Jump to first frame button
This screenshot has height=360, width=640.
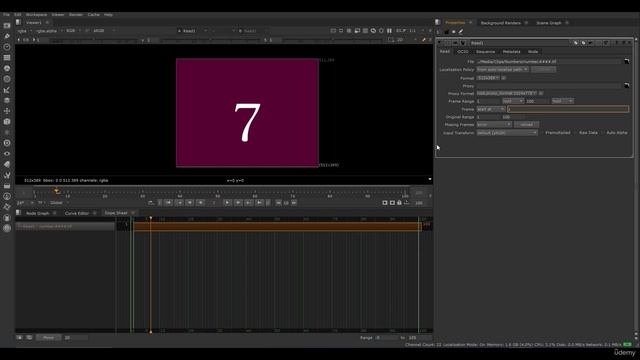point(169,202)
